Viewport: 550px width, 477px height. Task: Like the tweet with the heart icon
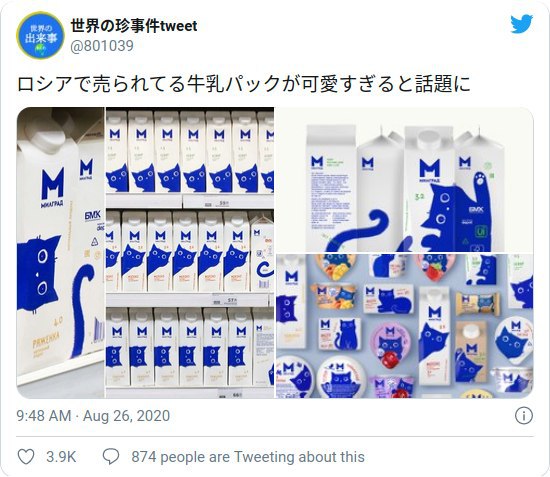26,457
